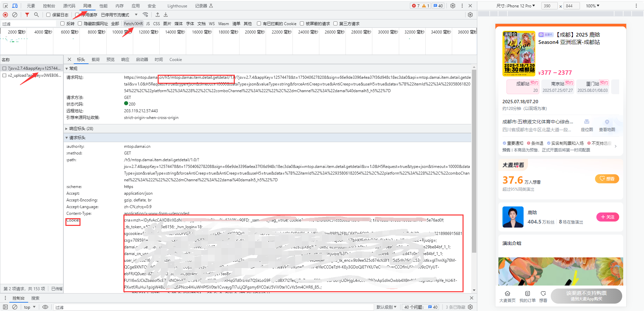Rotate dimensions swap icon

click(x=560, y=6)
